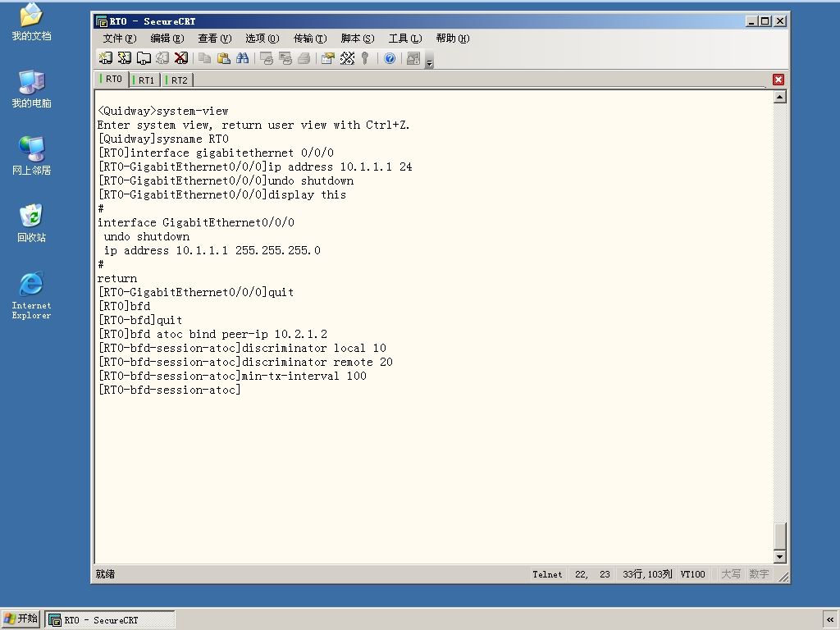Click the Print Selection icon

[x=285, y=58]
